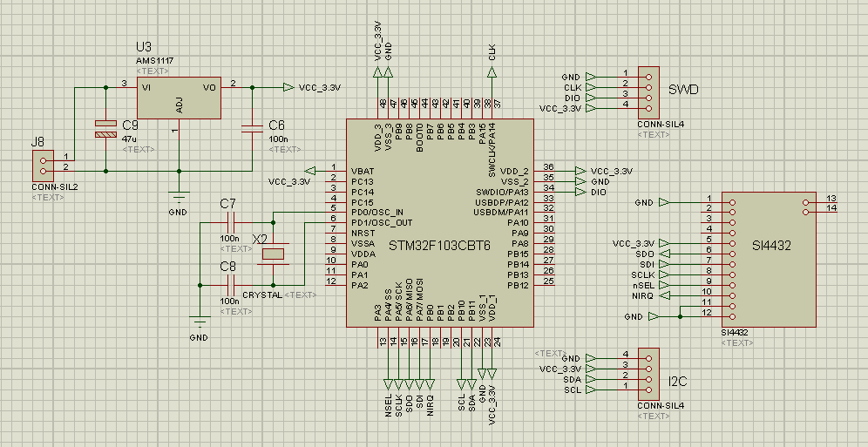Click the CRYSTAL value label text

pos(261,295)
